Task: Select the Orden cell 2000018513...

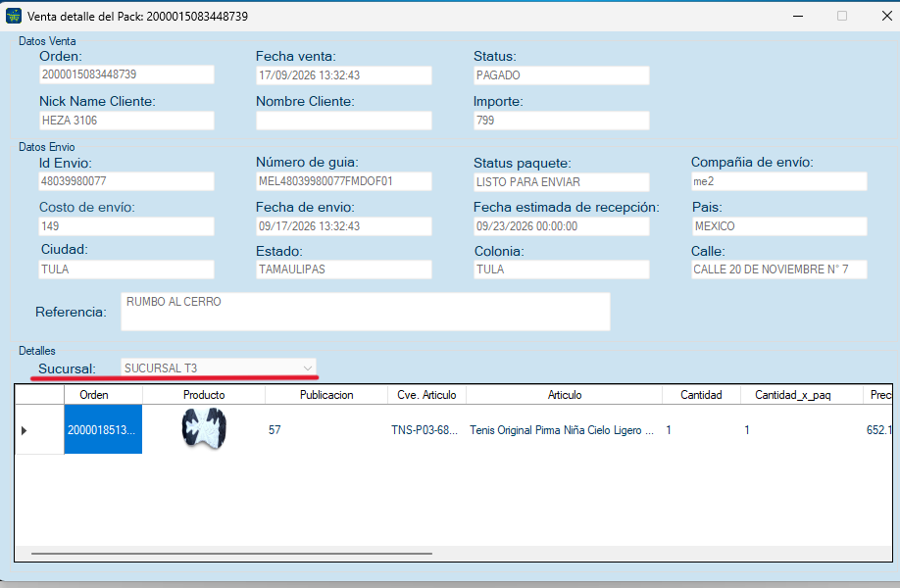Action: coord(103,429)
